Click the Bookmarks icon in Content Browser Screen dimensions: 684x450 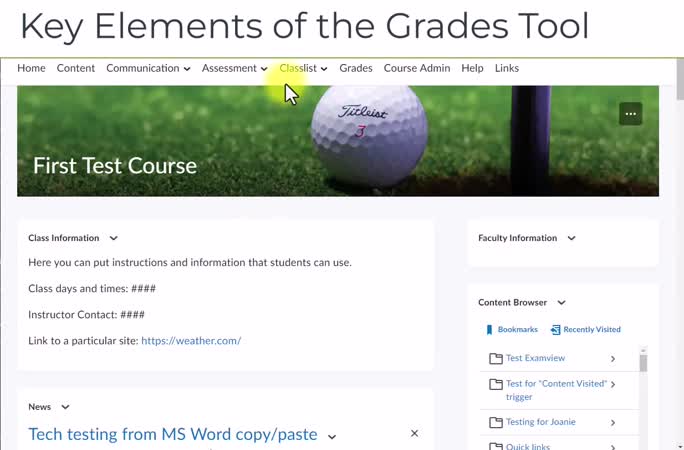[489, 329]
